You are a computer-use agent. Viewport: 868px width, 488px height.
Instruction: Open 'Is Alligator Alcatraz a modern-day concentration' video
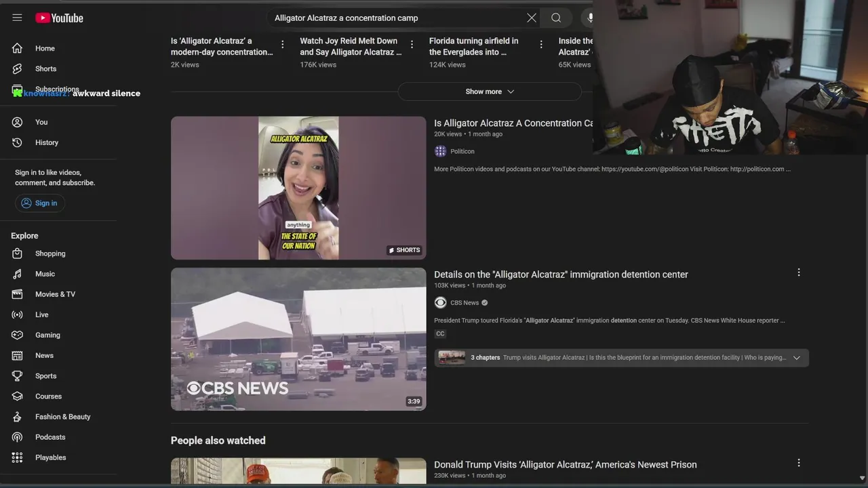point(221,46)
